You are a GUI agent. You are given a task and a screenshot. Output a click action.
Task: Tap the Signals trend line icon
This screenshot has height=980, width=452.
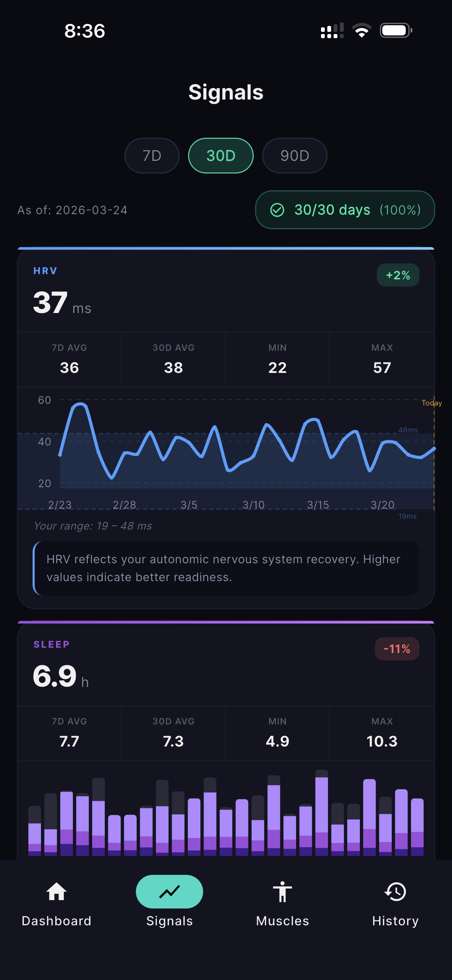(169, 891)
